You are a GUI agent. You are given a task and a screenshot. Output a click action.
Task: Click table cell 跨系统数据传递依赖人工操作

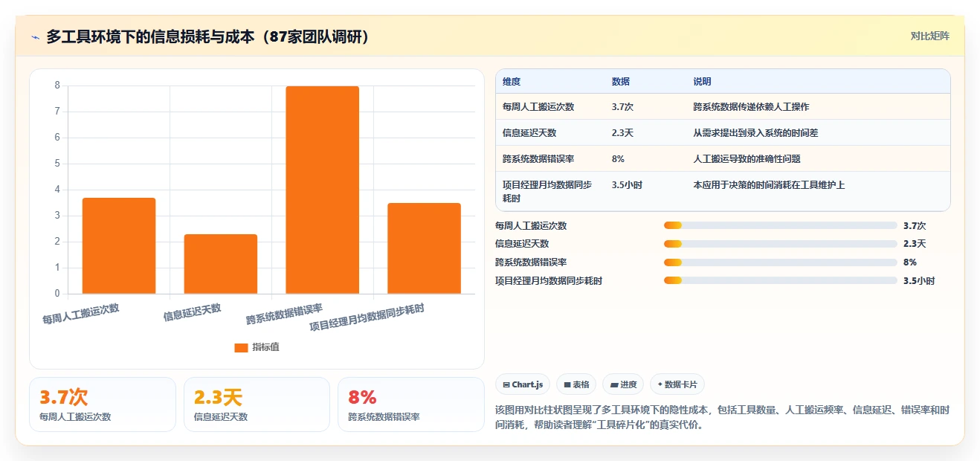tap(751, 107)
